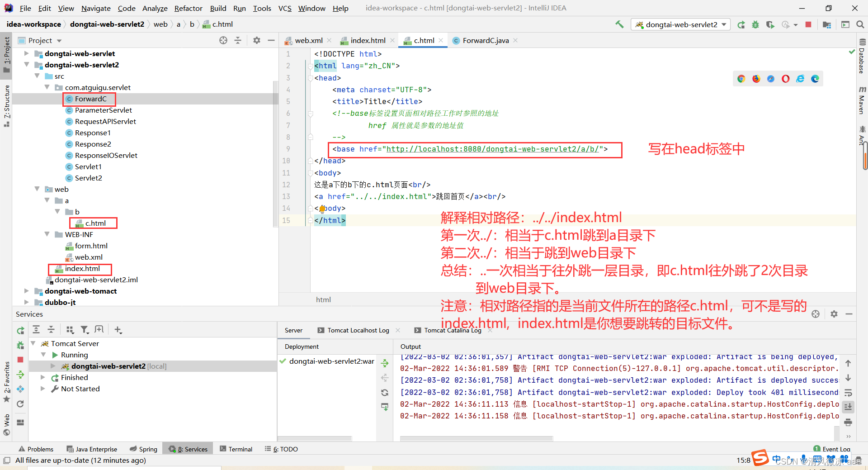The image size is (868, 470).
Task: Open the Event Log
Action: (832, 449)
